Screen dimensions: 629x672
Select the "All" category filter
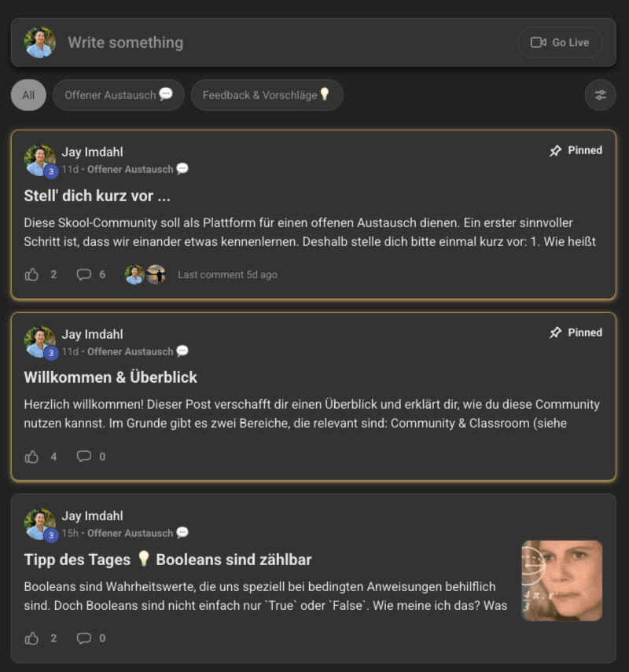point(28,95)
